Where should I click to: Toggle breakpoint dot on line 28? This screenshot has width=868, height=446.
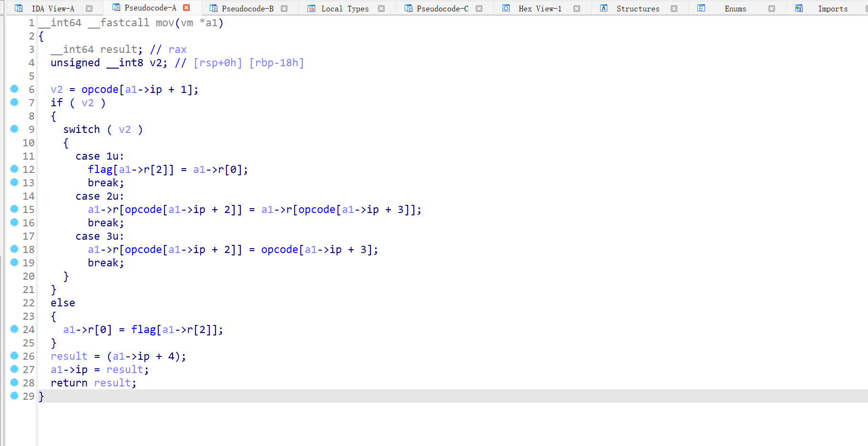pyautogui.click(x=14, y=382)
